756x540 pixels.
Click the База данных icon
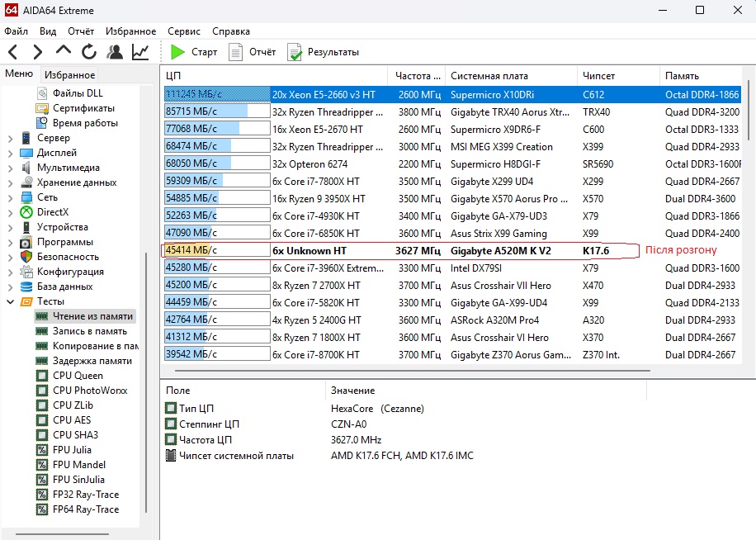point(26,287)
